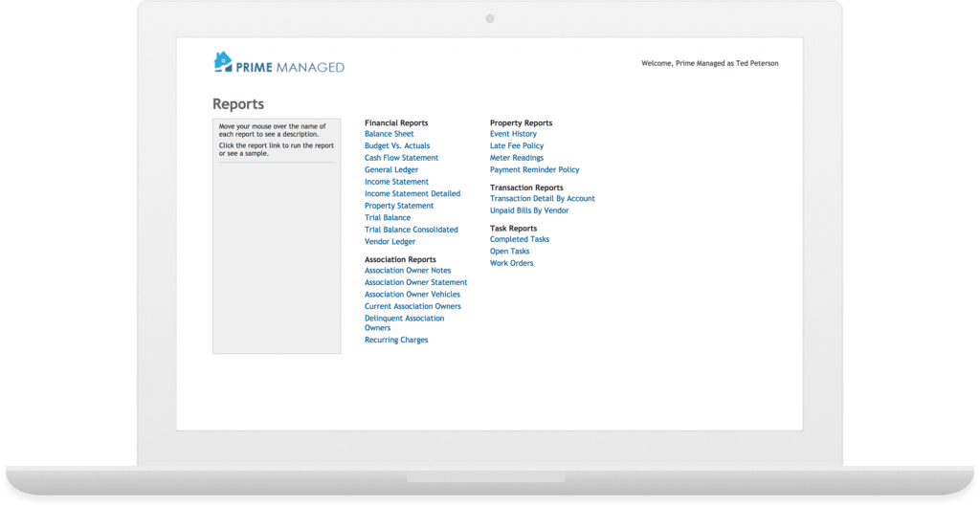Click the Financial Reports heading

tap(396, 123)
